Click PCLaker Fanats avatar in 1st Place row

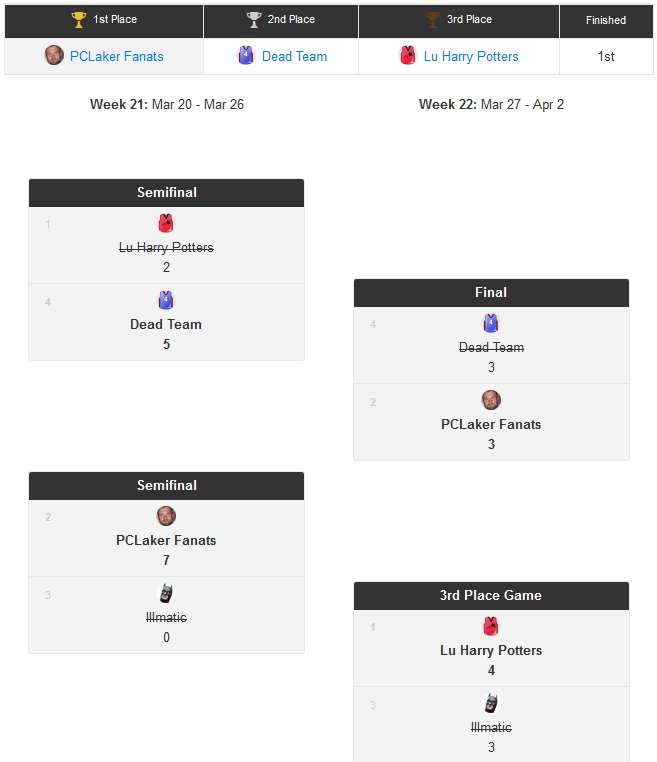(54, 56)
